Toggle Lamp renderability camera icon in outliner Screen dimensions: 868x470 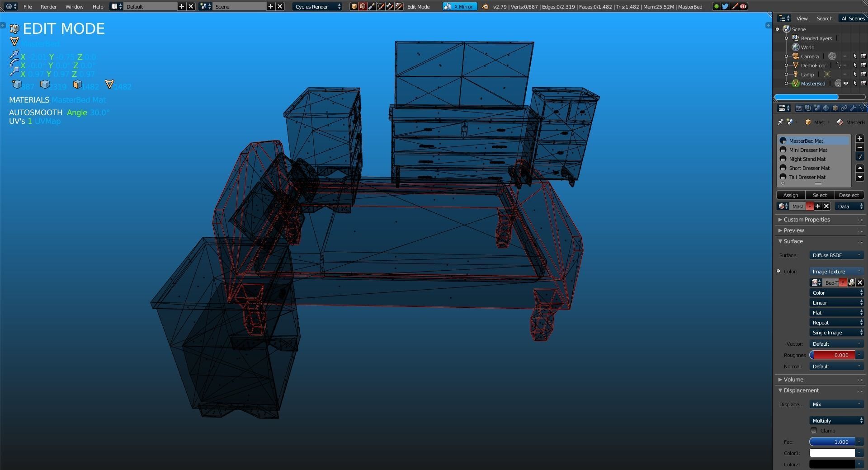[x=863, y=75]
